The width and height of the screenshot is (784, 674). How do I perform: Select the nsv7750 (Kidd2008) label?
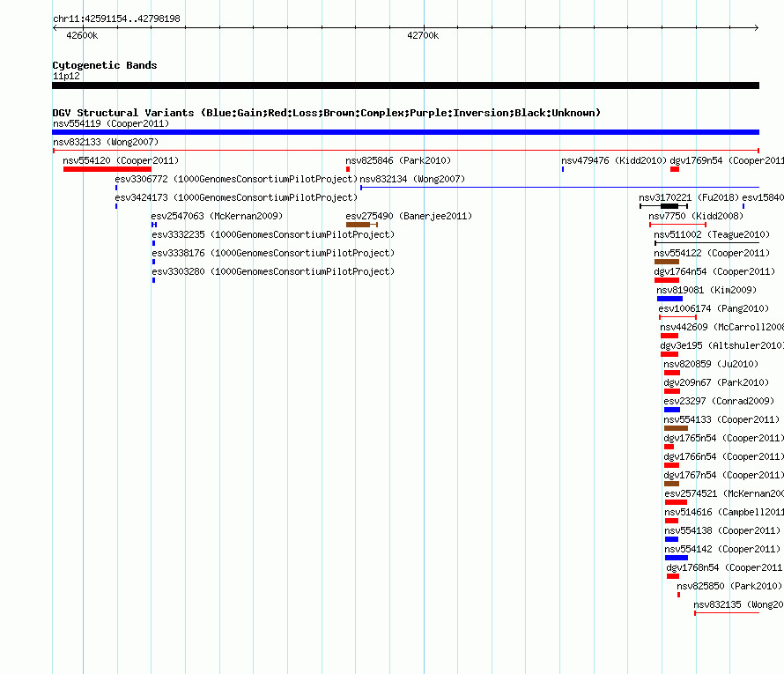click(x=696, y=216)
